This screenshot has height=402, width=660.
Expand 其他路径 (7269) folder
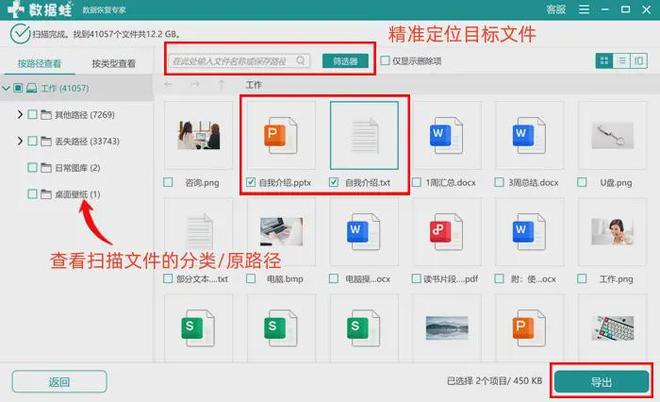(20, 114)
